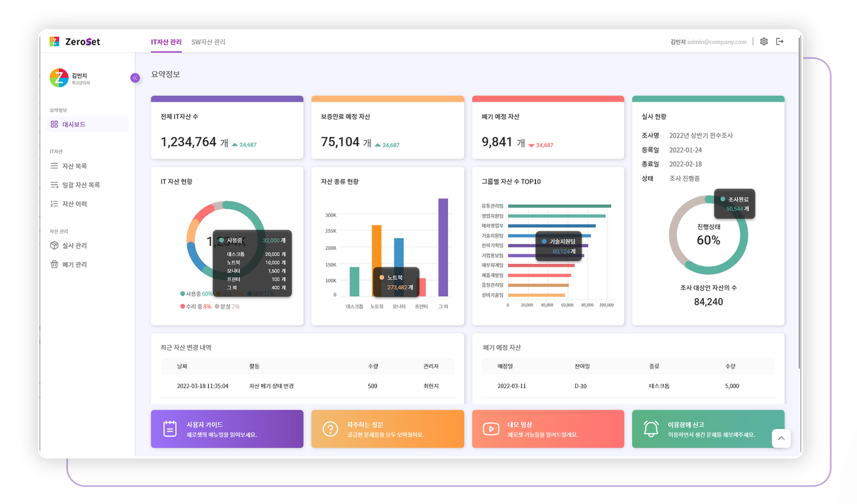
Task: Open the settings gear icon
Action: pos(764,42)
